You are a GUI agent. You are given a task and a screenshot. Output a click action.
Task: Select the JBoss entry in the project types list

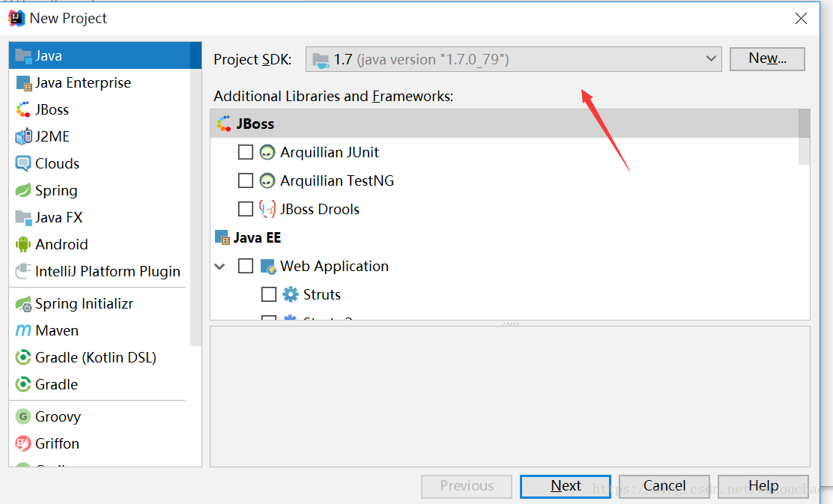tap(100, 110)
